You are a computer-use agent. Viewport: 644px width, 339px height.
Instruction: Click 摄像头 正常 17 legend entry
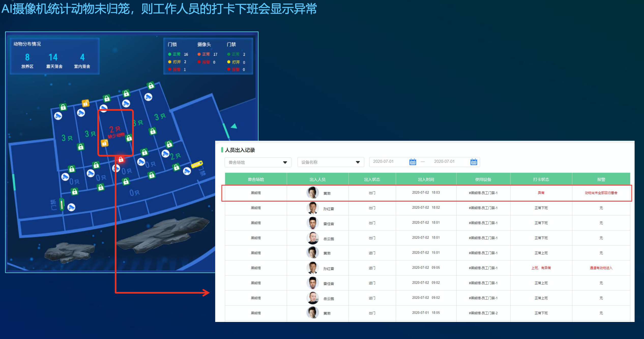207,54
